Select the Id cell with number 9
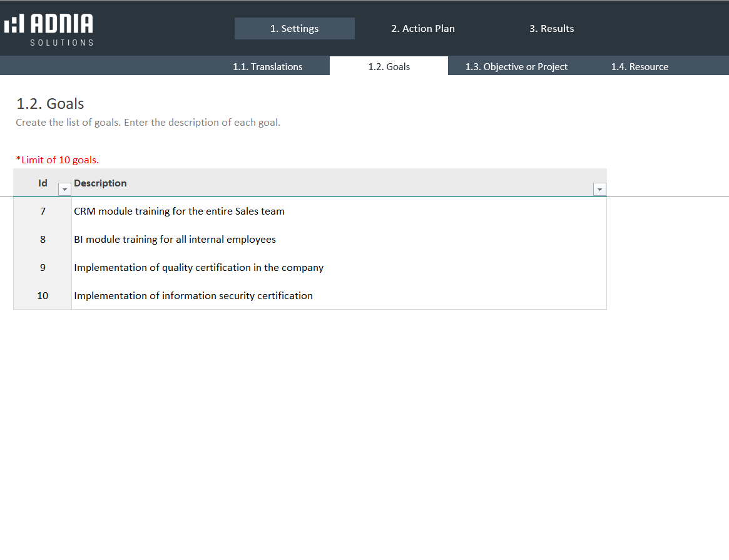The width and height of the screenshot is (729, 560). 43,268
